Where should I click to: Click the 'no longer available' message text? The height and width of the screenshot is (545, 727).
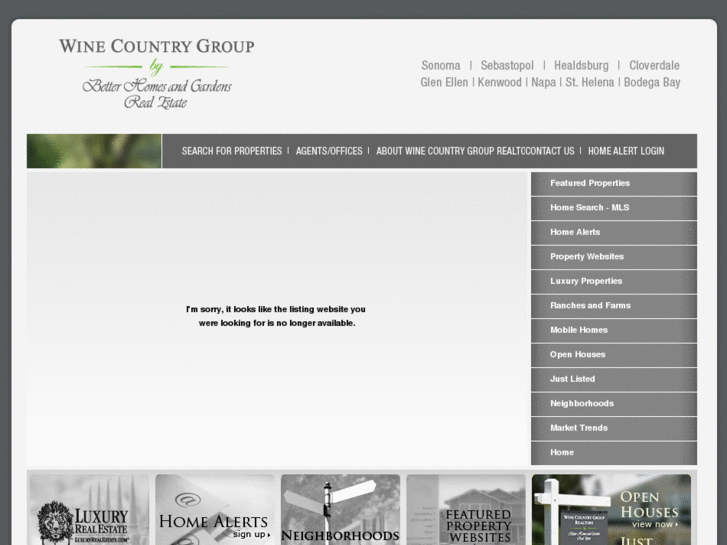point(276,316)
